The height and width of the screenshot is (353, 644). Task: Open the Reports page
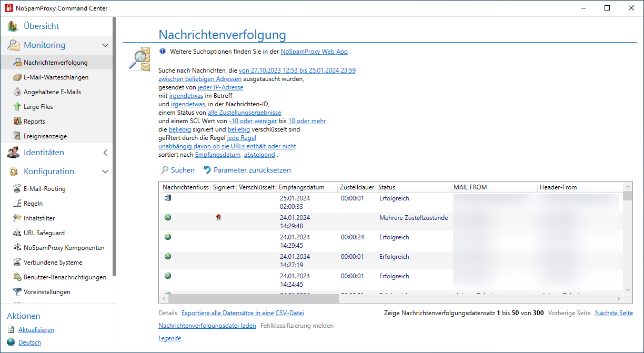coord(34,122)
